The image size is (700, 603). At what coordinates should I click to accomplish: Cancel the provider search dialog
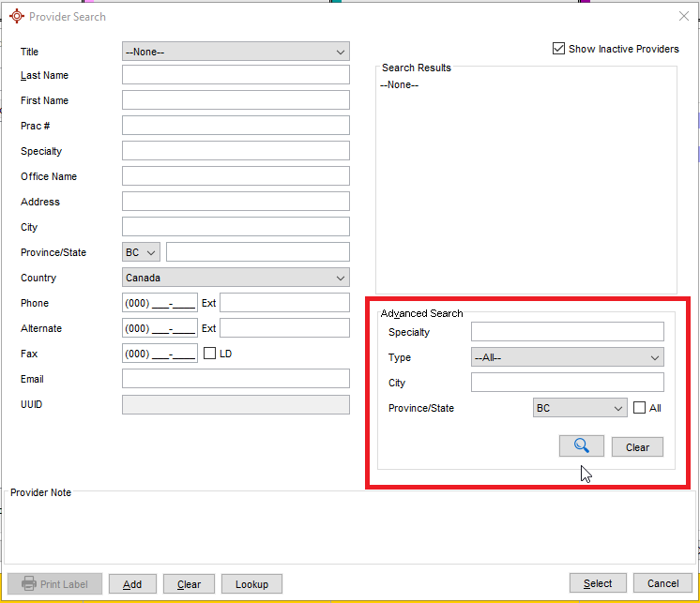[x=662, y=583]
